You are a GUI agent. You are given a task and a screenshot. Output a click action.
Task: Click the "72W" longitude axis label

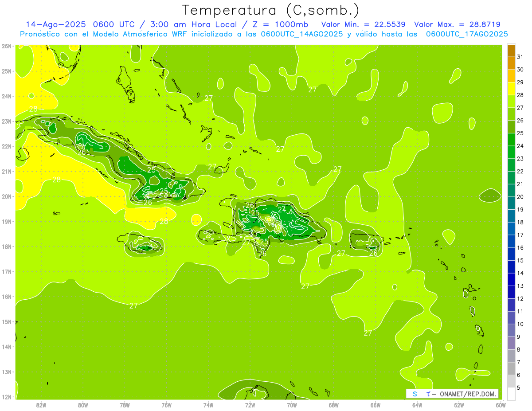[x=250, y=404]
